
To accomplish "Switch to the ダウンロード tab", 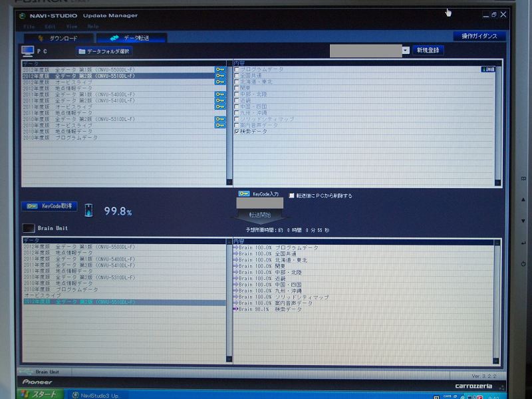I will 59,38.
